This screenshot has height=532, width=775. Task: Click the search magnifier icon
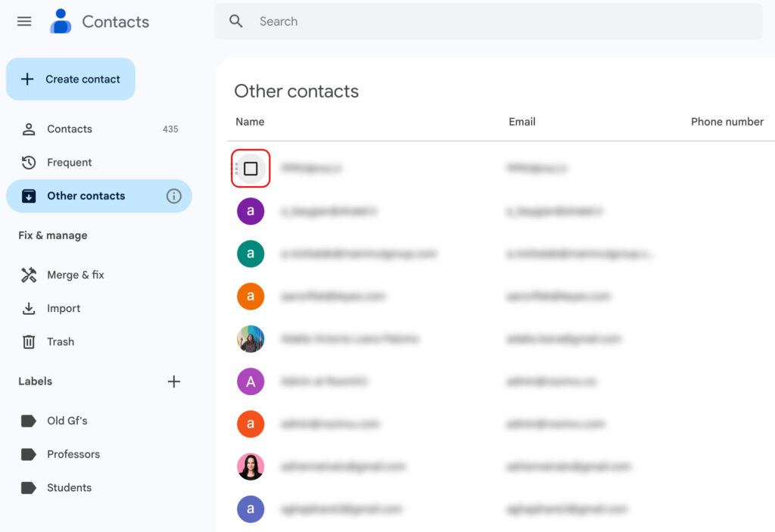tap(236, 21)
